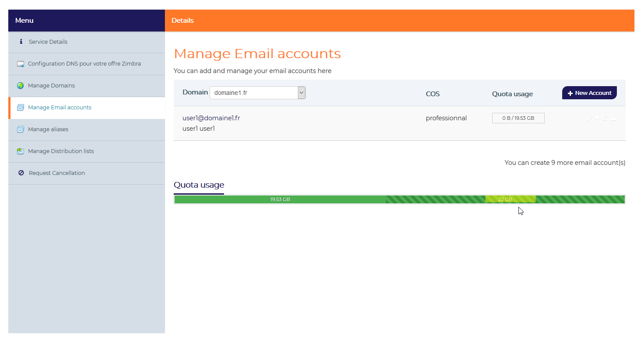
Task: Go to Manage aliases menu item
Action: click(x=87, y=129)
